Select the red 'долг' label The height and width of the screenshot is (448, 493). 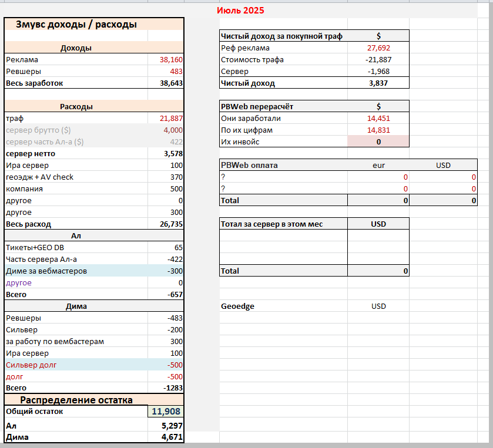point(15,377)
